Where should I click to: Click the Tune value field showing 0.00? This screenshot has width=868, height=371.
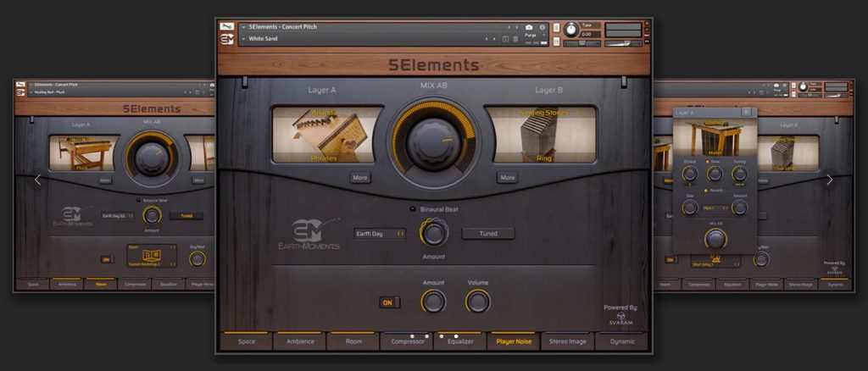pos(590,34)
